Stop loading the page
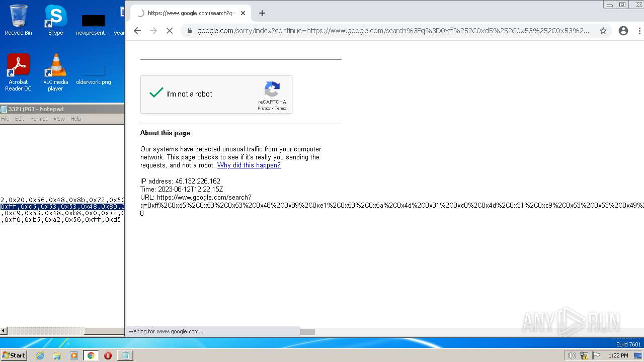Image resolution: width=644 pixels, height=362 pixels. click(x=170, y=31)
